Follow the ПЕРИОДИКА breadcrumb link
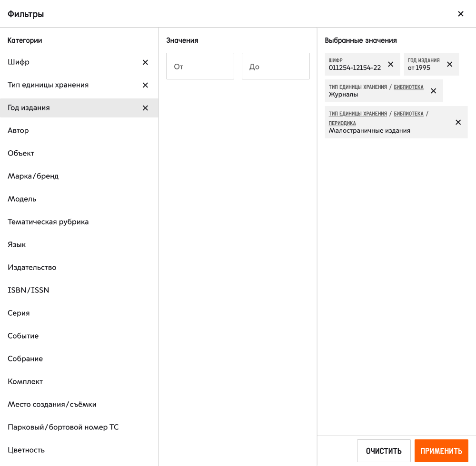 [x=342, y=123]
